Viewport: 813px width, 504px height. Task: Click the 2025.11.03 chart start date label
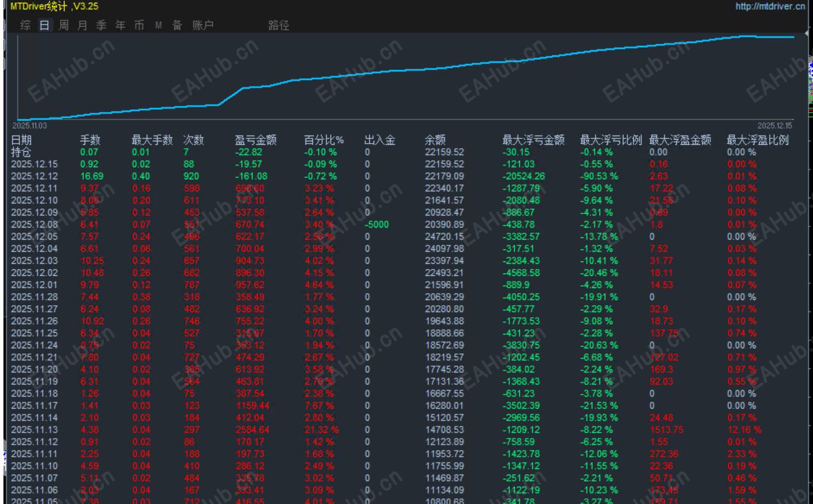[30, 126]
